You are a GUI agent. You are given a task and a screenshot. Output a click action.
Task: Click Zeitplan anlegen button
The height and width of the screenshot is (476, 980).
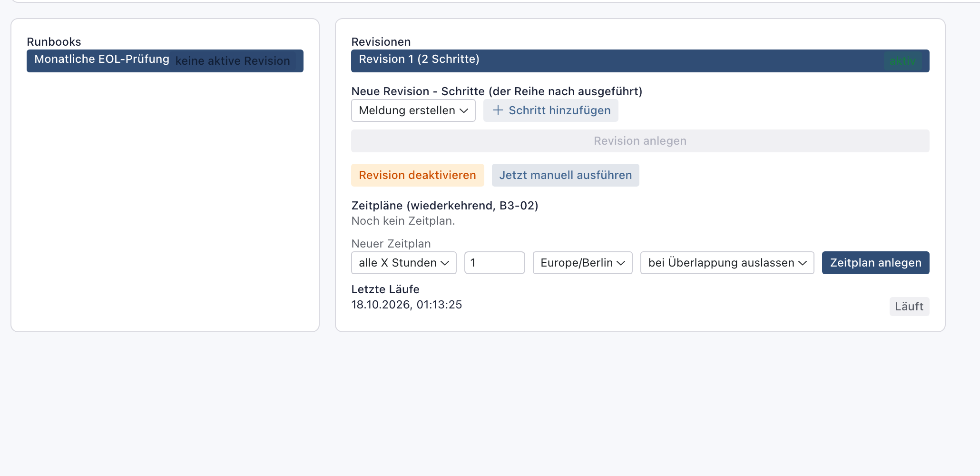(x=875, y=263)
